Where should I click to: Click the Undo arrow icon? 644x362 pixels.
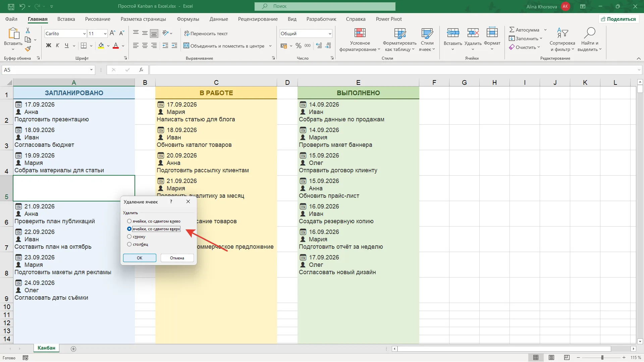point(22,6)
